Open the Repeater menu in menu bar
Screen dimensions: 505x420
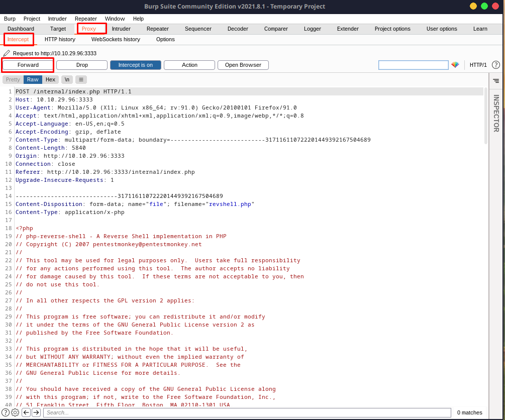(85, 19)
